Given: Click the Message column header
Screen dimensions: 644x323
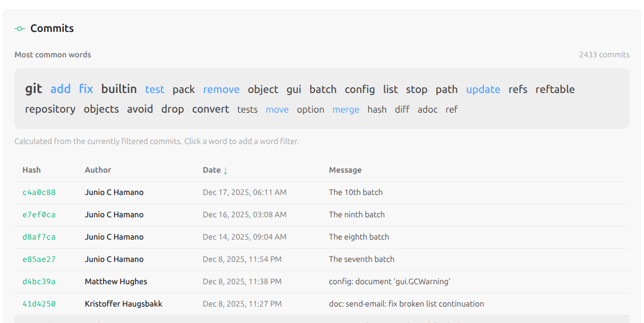Looking at the screenshot, I should (x=345, y=170).
